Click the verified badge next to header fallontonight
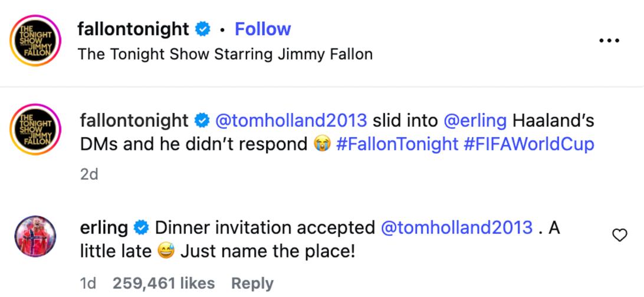 [x=202, y=29]
